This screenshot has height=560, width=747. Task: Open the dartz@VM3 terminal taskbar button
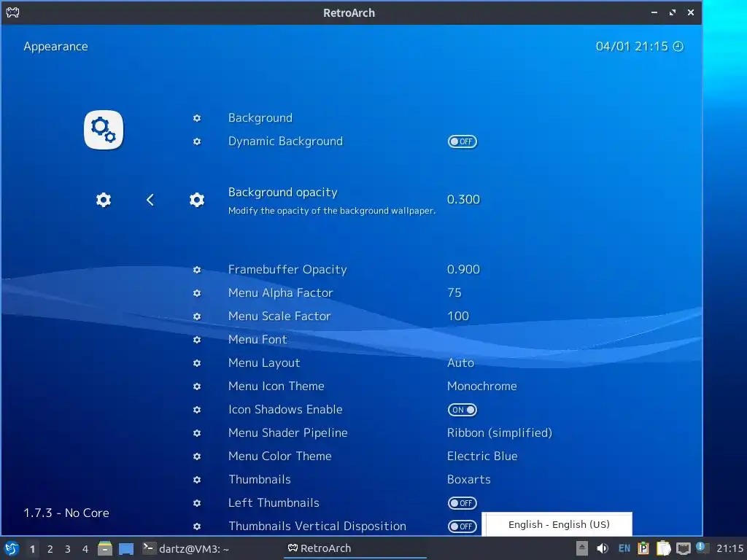tap(186, 548)
